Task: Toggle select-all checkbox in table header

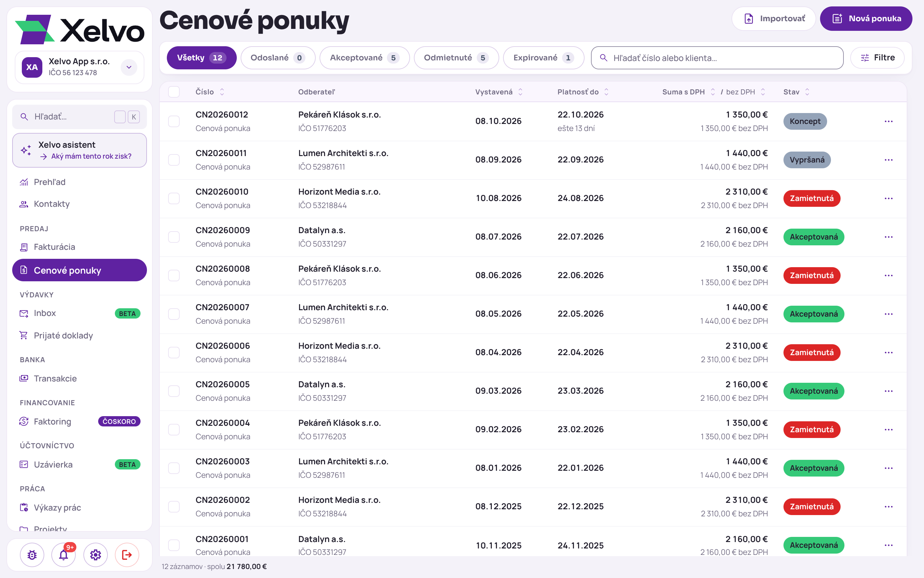Action: coord(174,92)
